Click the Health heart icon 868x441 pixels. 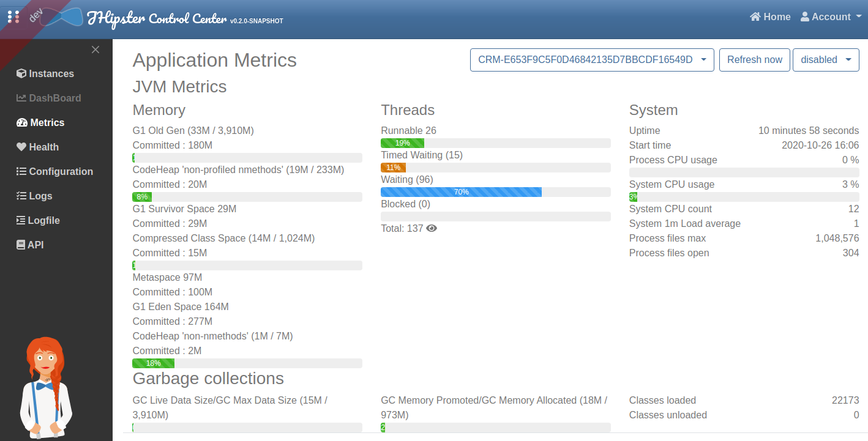click(x=21, y=147)
